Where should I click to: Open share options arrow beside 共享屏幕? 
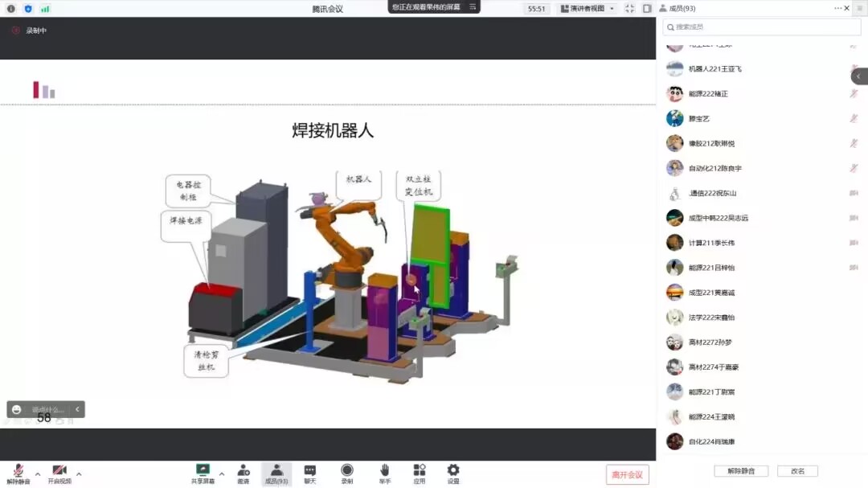point(222,474)
